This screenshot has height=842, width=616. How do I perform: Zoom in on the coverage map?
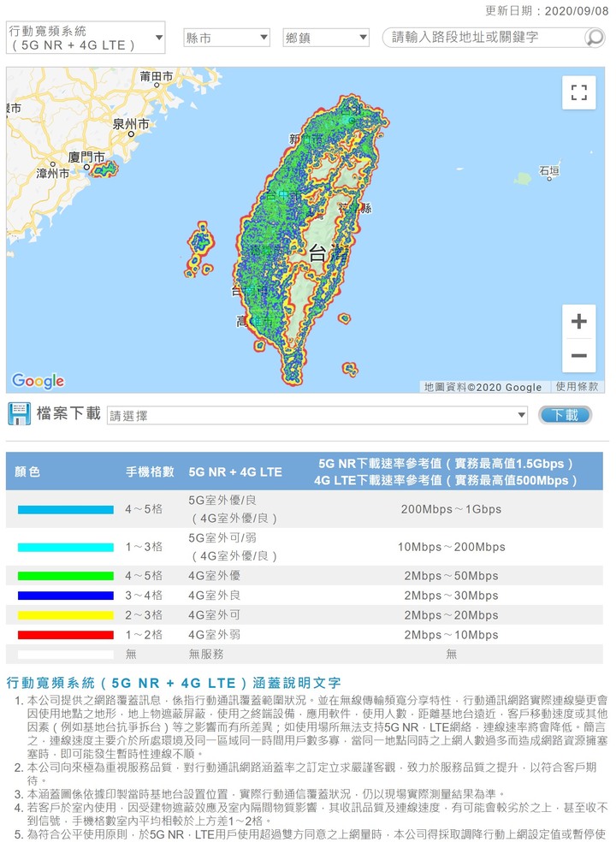click(578, 321)
